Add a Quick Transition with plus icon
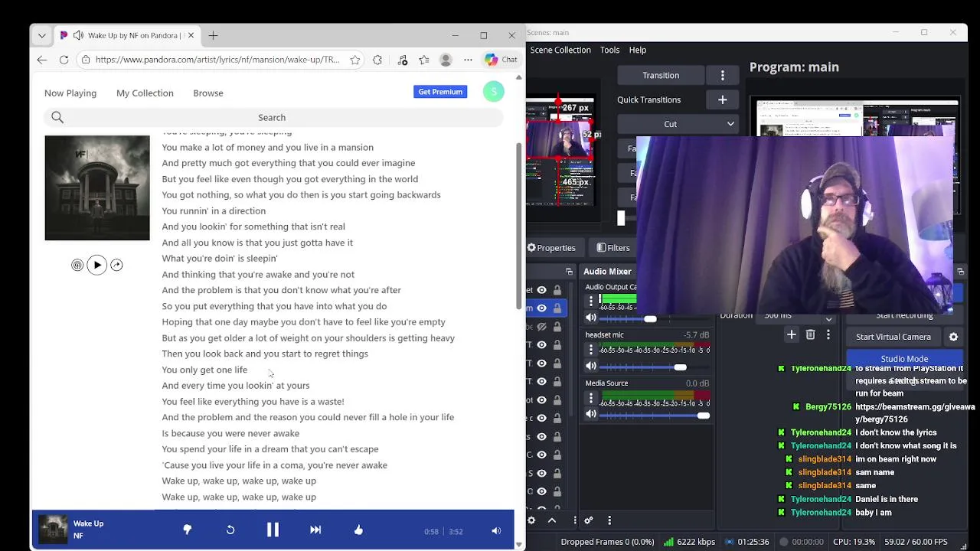The image size is (980, 551). [x=722, y=99]
